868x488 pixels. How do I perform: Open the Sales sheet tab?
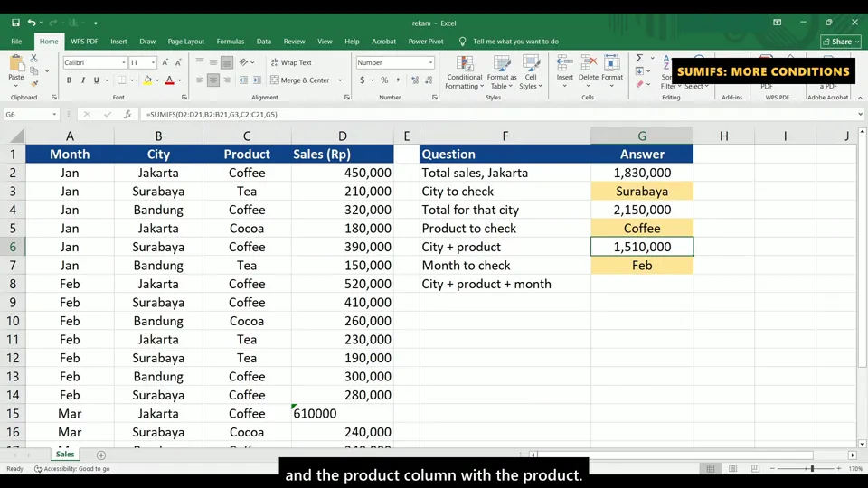(x=65, y=455)
